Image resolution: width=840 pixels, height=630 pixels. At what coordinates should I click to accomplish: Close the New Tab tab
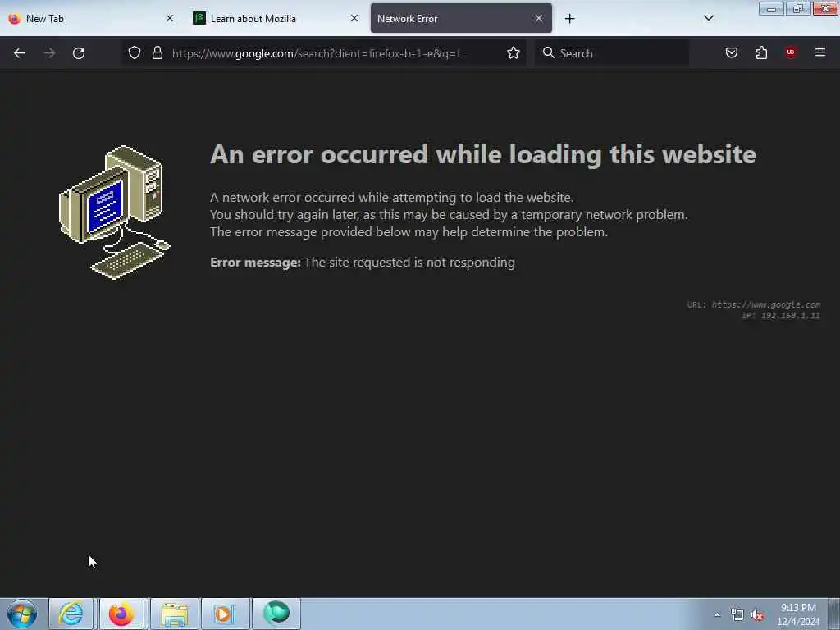[170, 18]
